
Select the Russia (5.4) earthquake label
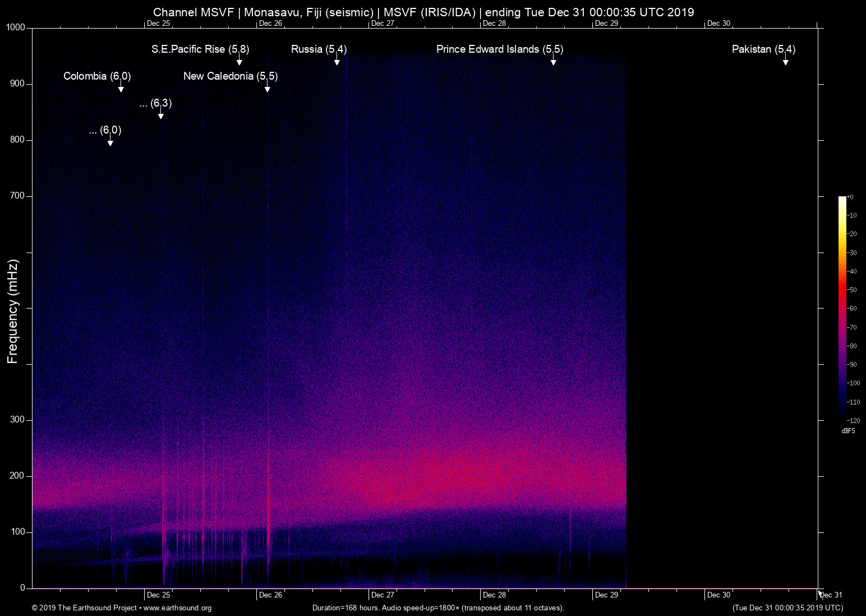[x=319, y=49]
